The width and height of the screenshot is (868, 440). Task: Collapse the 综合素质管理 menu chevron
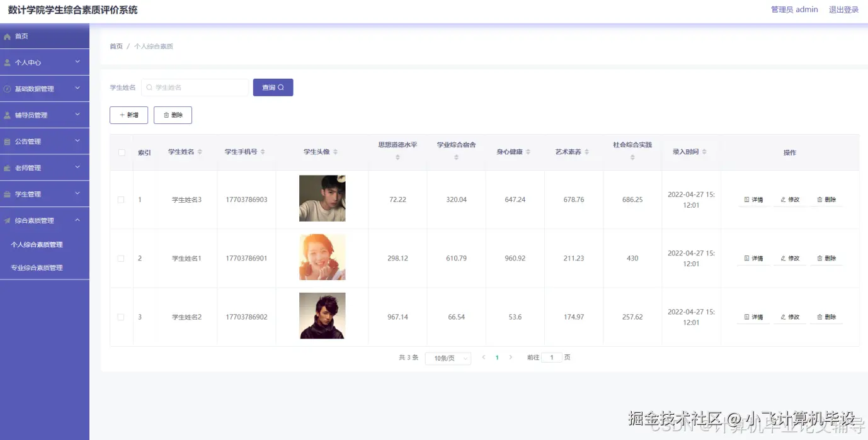coord(77,220)
